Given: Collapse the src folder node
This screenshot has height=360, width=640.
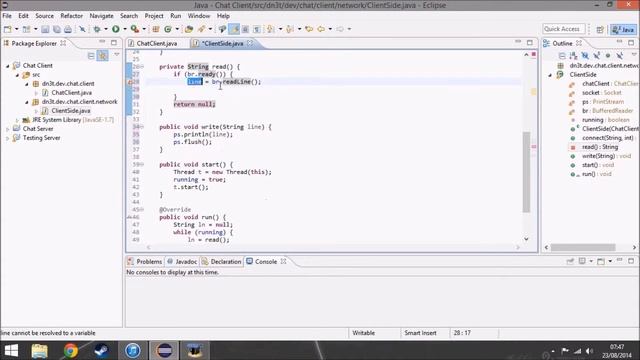Looking at the screenshot, I should 17,75.
